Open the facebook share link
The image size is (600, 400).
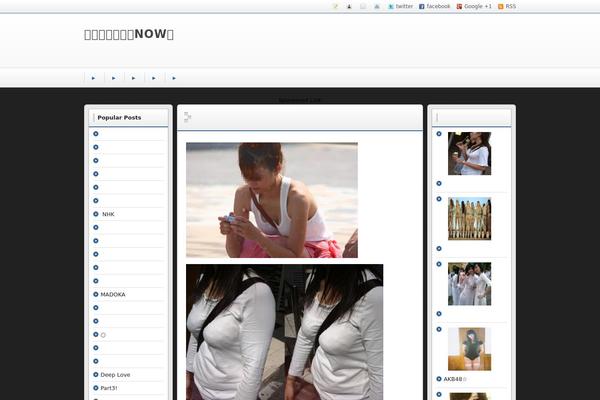click(435, 7)
